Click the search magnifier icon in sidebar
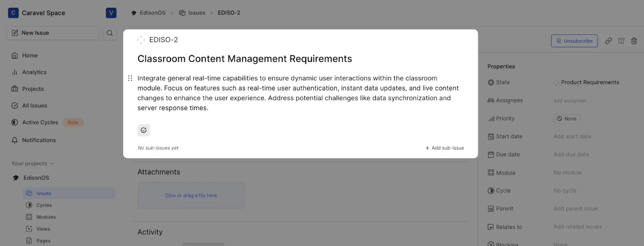This screenshot has height=246, width=644. pos(109,33)
